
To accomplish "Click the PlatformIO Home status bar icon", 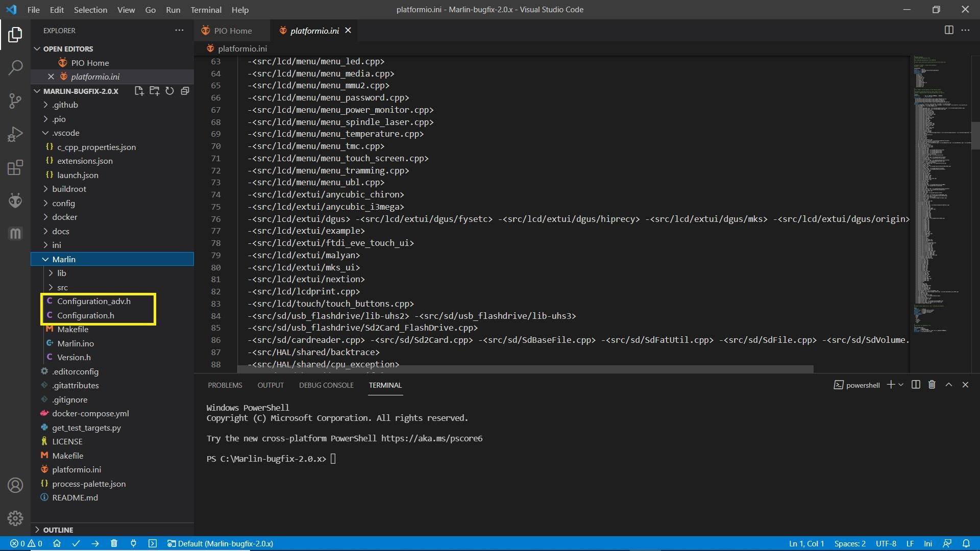I will pos(57,543).
